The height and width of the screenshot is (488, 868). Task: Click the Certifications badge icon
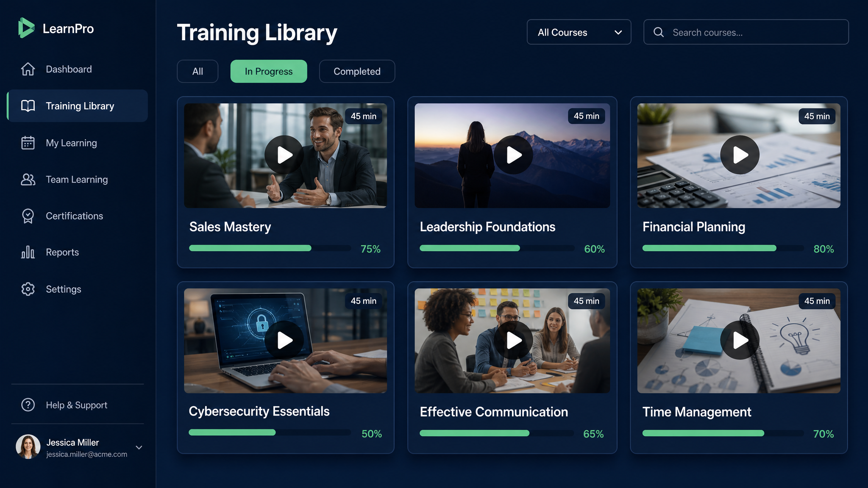coord(28,216)
